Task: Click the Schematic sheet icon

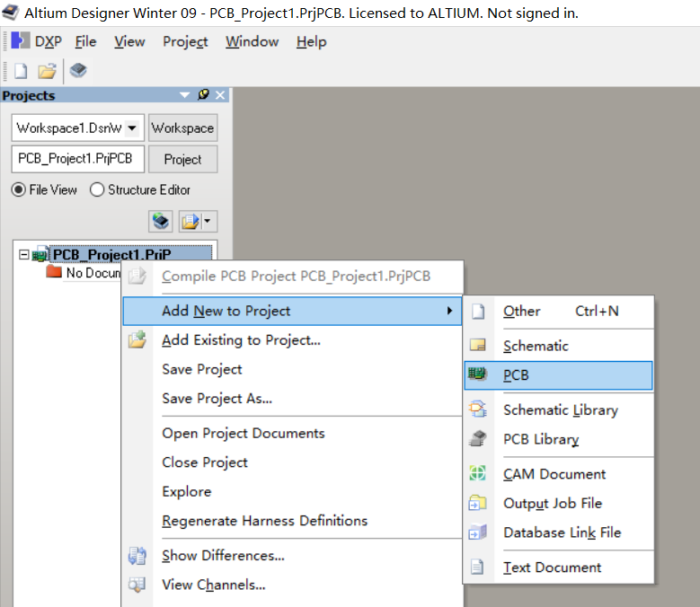Action: pyautogui.click(x=478, y=345)
